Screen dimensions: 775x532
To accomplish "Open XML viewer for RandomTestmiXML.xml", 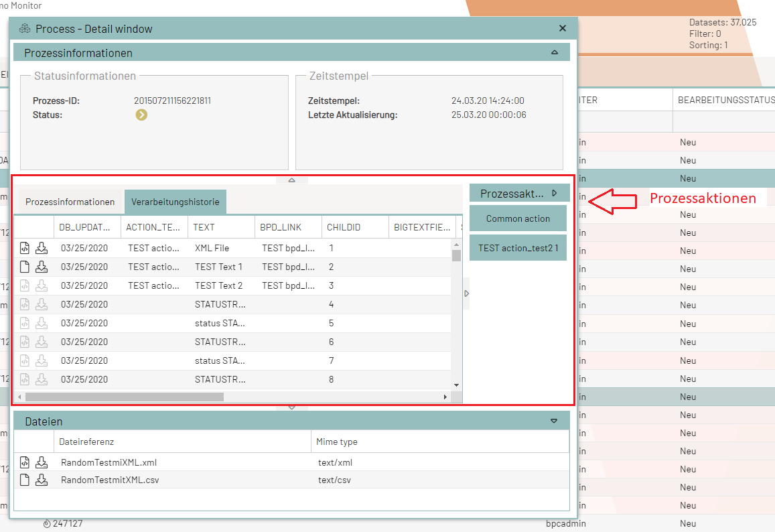I will 25,462.
